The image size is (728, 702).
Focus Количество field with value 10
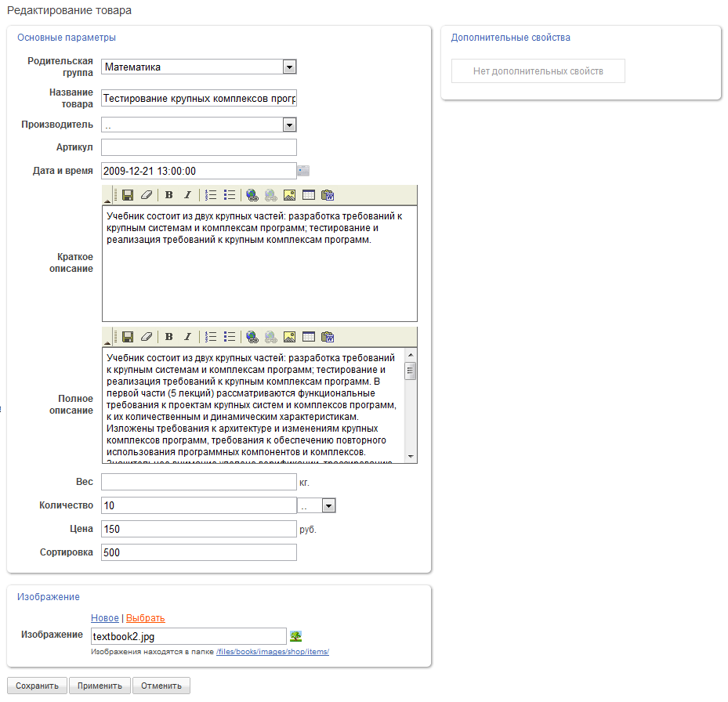pos(199,505)
